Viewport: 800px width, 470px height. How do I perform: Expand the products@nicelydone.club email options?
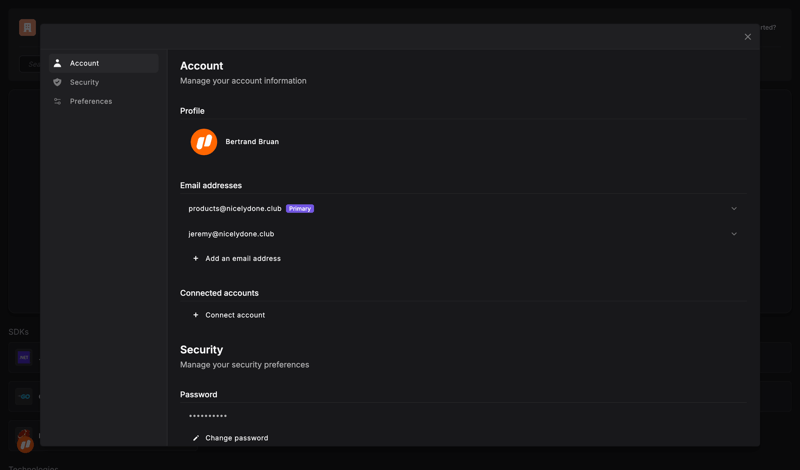point(734,209)
